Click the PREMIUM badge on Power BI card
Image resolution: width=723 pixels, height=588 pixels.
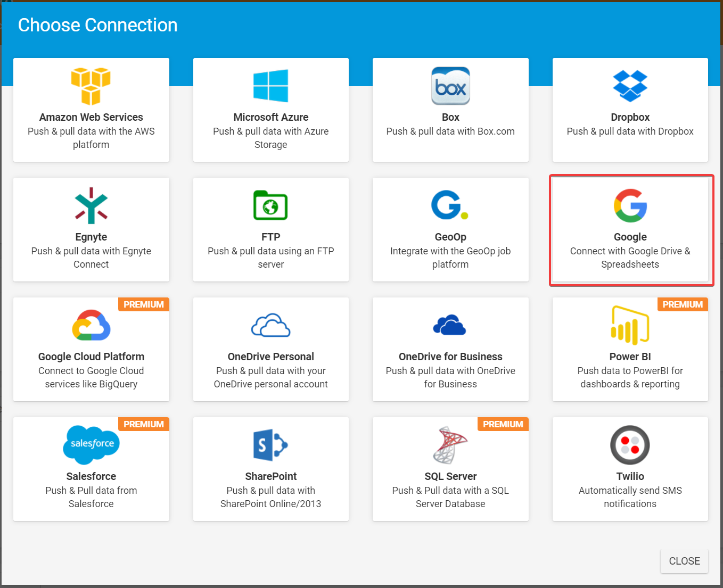[683, 304]
